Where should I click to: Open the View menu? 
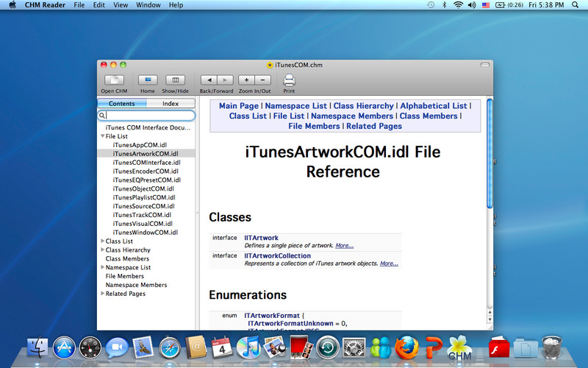point(121,5)
